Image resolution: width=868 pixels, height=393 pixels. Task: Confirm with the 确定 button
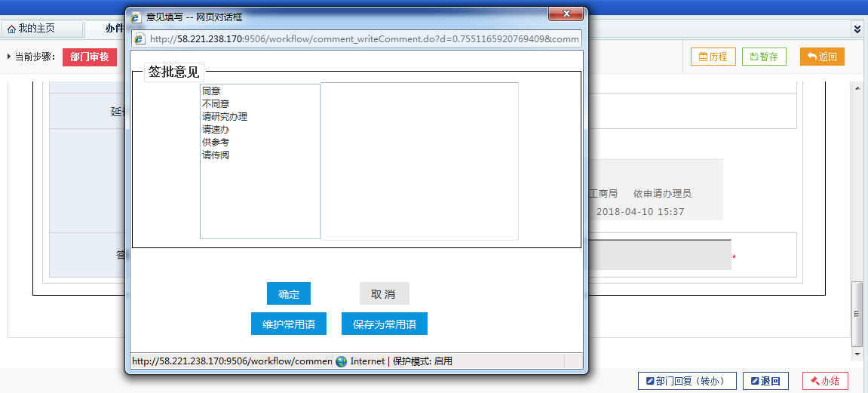coord(288,294)
